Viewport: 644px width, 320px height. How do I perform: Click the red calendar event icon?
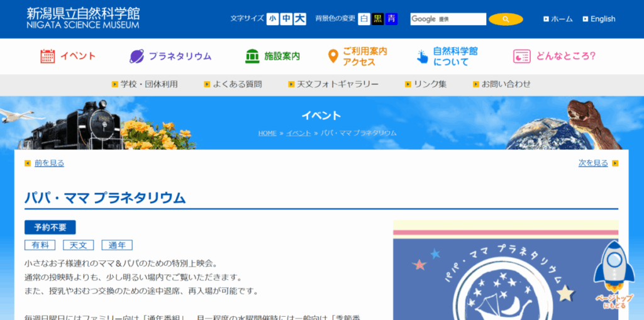coord(48,57)
